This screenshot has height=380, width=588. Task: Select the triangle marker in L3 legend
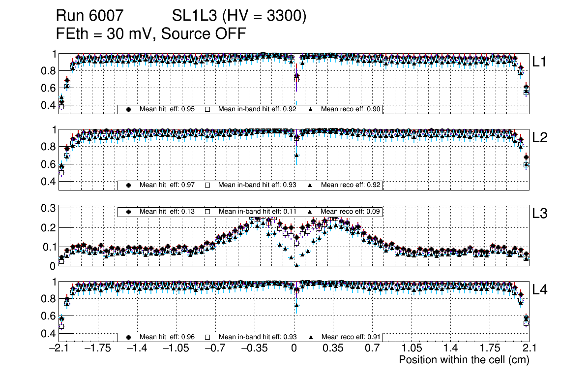(311, 211)
